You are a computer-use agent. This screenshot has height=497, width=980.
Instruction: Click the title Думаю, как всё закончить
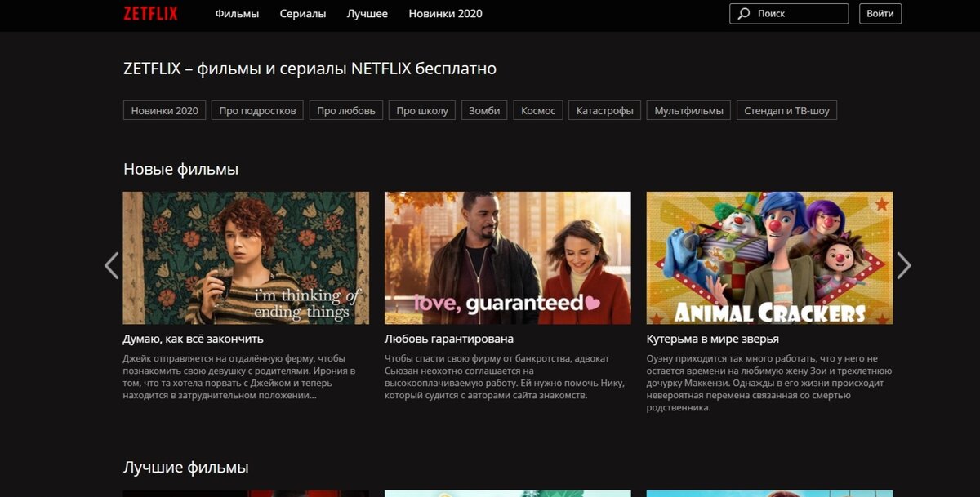(193, 339)
